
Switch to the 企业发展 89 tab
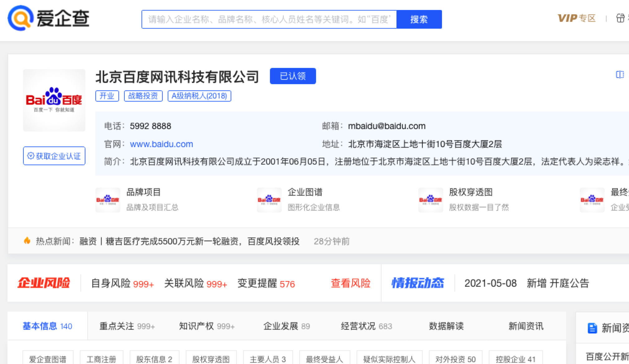point(287,326)
